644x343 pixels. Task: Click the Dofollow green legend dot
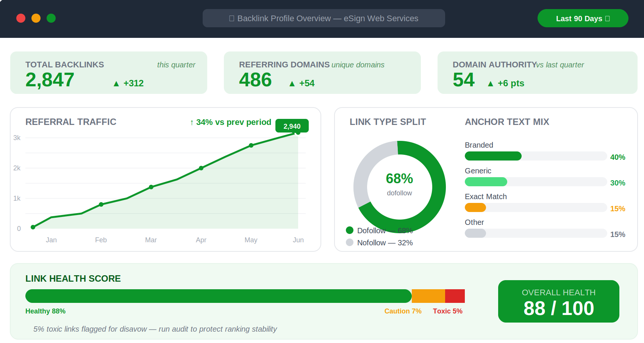tap(350, 230)
